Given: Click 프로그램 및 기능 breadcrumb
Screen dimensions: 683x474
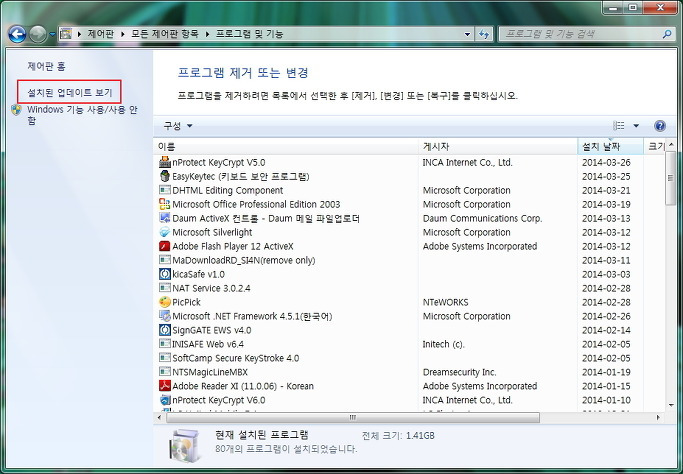Looking at the screenshot, I should 250,34.
